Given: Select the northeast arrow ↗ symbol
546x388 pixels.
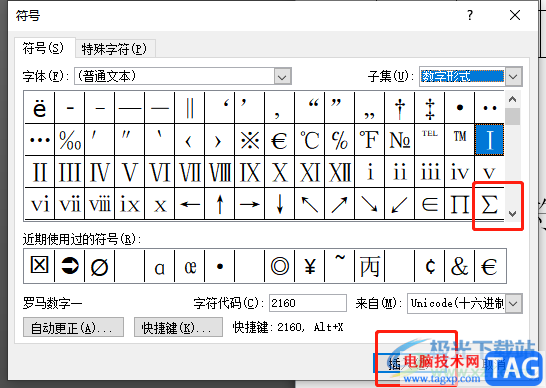Looking at the screenshot, I should pyautogui.click(x=340, y=204).
